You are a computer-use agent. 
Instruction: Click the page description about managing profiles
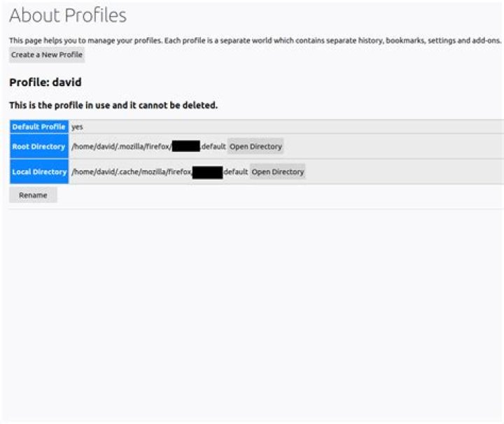(255, 41)
